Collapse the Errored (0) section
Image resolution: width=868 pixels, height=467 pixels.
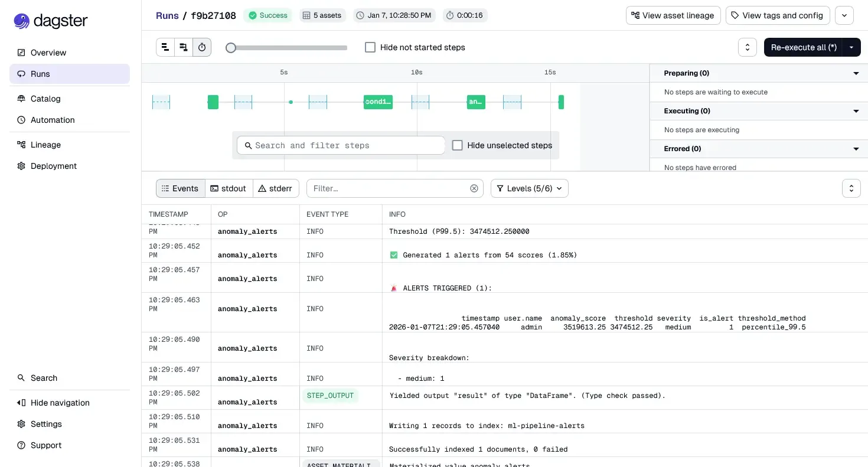856,149
